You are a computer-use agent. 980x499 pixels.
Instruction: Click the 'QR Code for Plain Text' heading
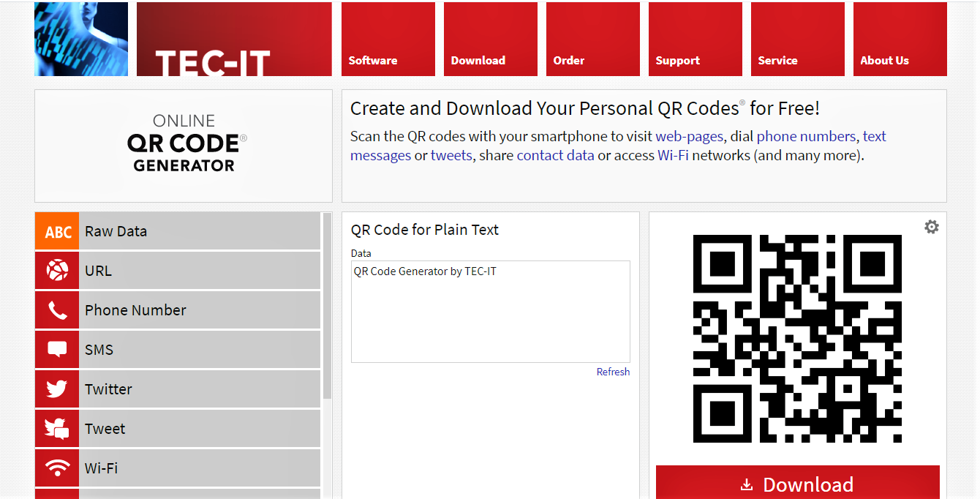[x=425, y=230]
